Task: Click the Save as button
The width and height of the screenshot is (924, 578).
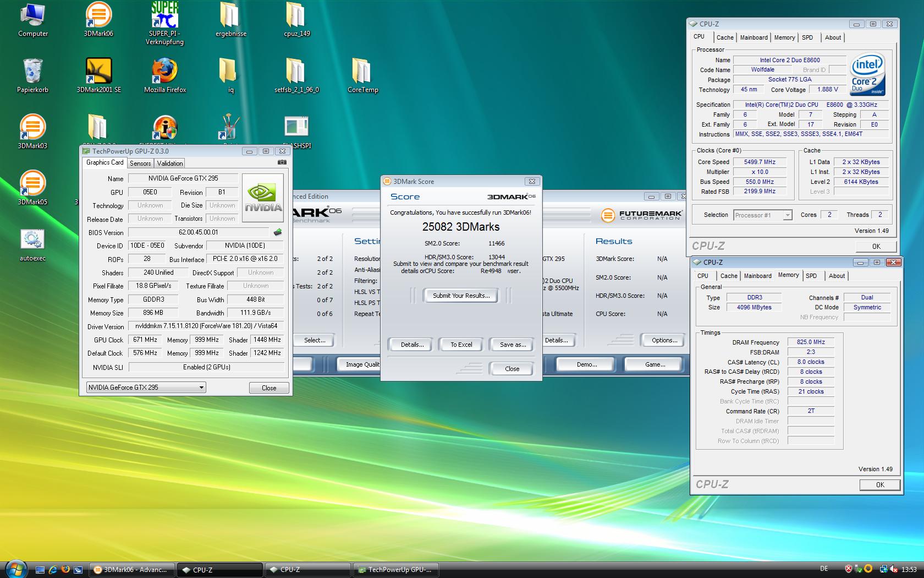Action: (x=513, y=345)
